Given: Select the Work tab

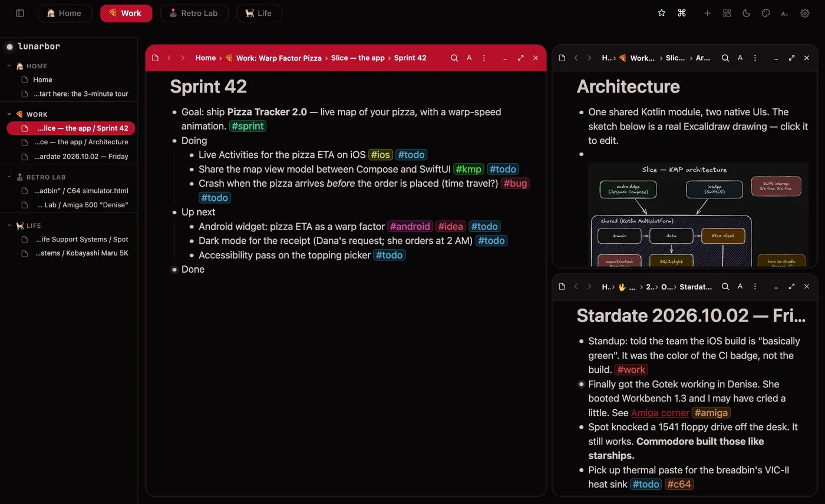Looking at the screenshot, I should [x=126, y=13].
